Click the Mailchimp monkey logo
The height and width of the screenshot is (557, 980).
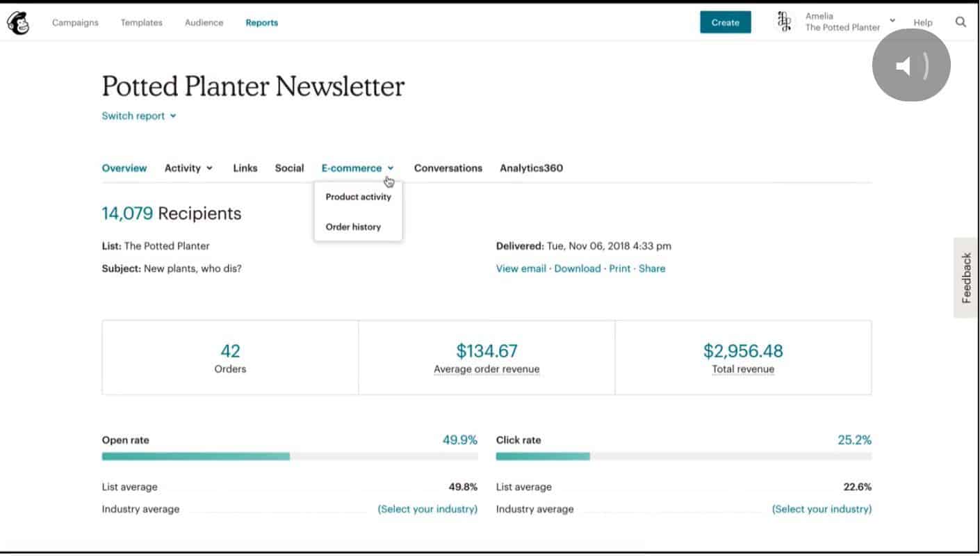pos(18,23)
